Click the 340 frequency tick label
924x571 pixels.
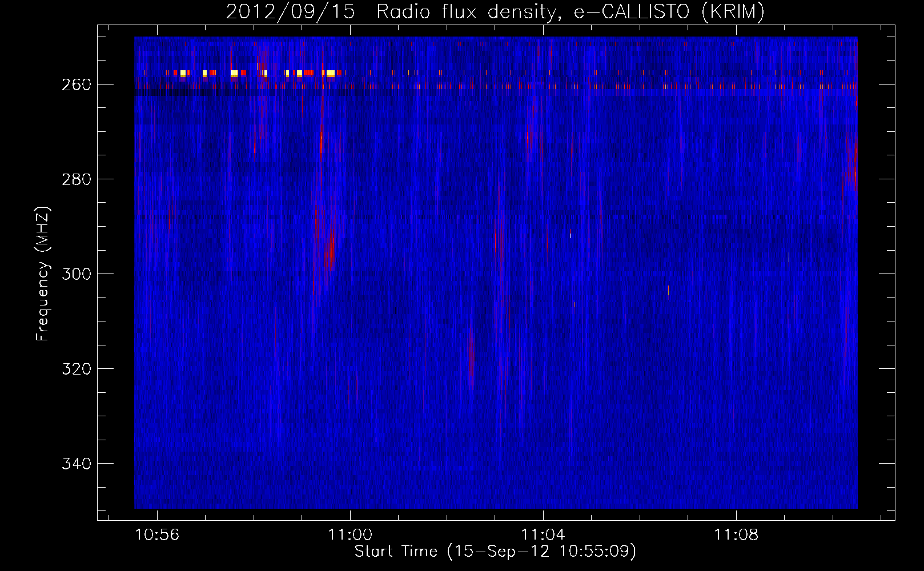pyautogui.click(x=77, y=464)
